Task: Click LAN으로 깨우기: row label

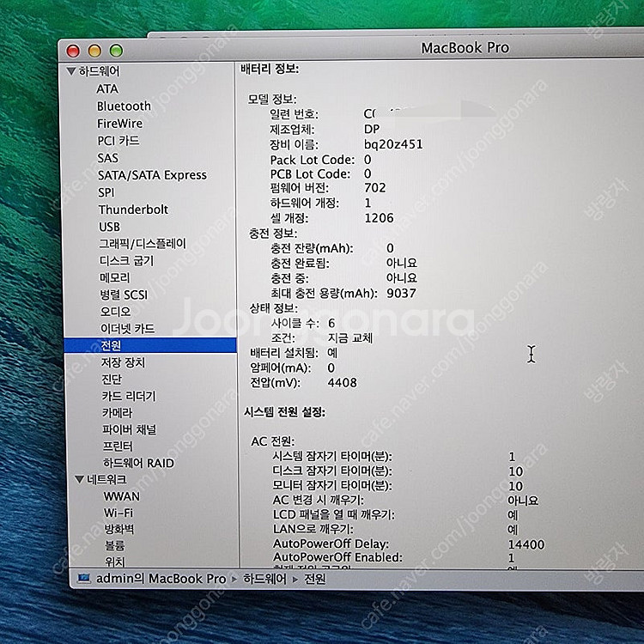Action: tap(313, 529)
